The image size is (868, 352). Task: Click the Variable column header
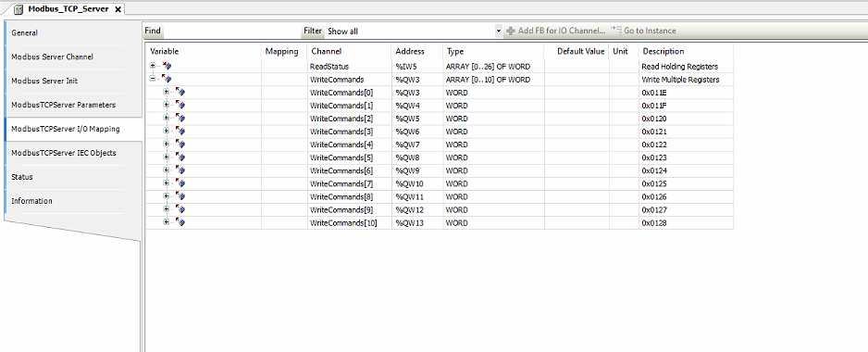click(204, 51)
